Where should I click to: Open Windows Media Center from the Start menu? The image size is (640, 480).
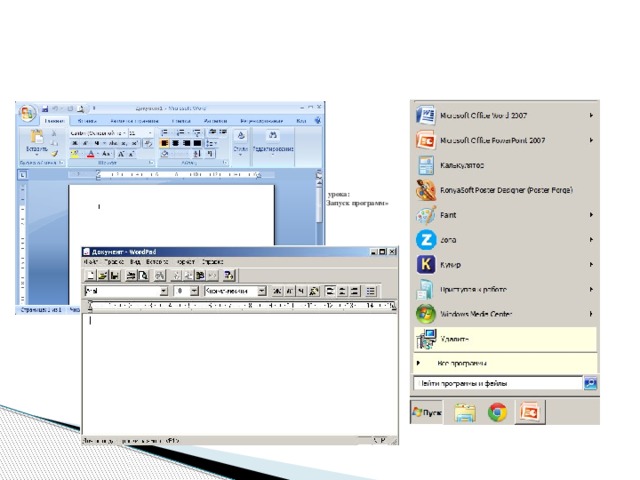click(504, 314)
